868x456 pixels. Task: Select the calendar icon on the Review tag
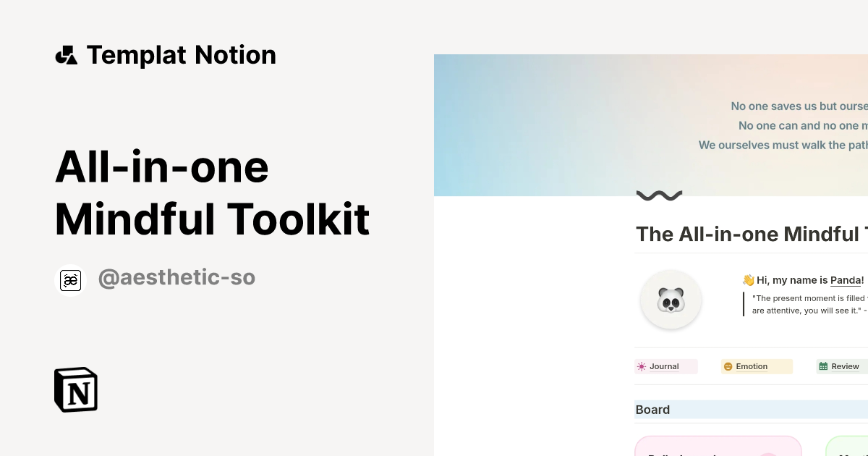[823, 366]
